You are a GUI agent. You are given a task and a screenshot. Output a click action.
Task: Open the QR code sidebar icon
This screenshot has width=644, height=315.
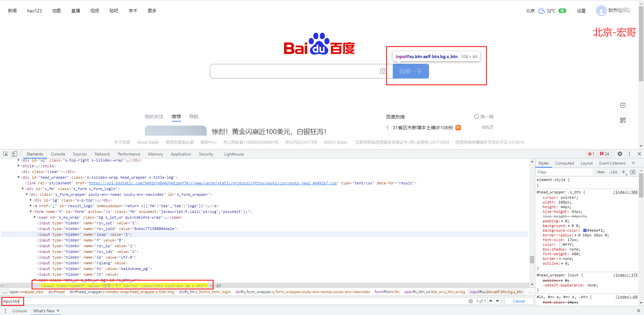pos(623,120)
